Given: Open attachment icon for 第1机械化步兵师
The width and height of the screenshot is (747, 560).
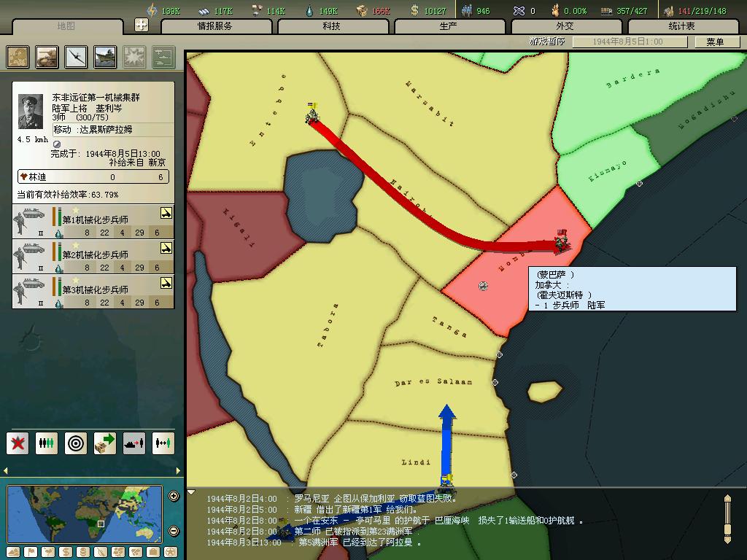Looking at the screenshot, I should point(166,213).
